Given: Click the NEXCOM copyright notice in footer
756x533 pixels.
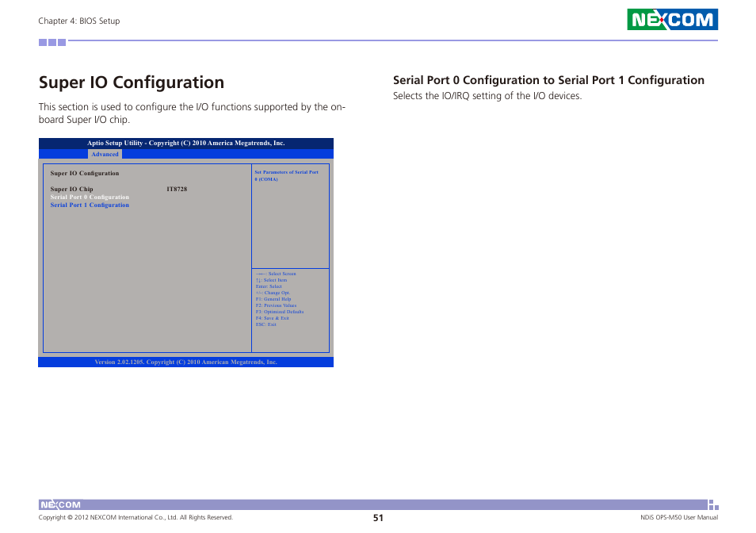Looking at the screenshot, I should (x=136, y=518).
